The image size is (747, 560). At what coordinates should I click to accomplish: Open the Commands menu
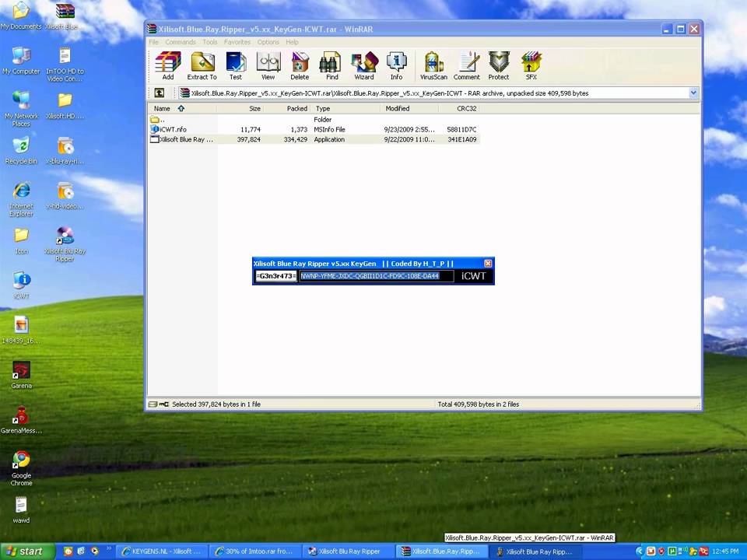coord(181,42)
